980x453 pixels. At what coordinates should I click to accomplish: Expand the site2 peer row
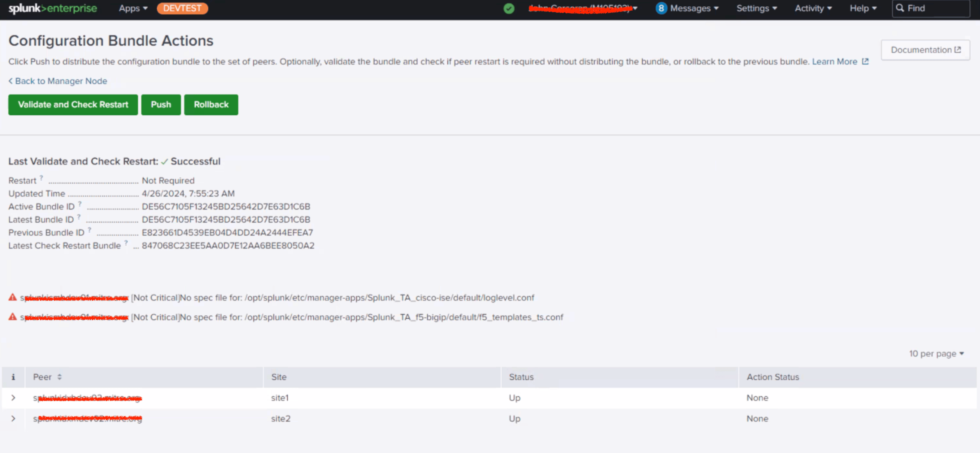(x=13, y=418)
